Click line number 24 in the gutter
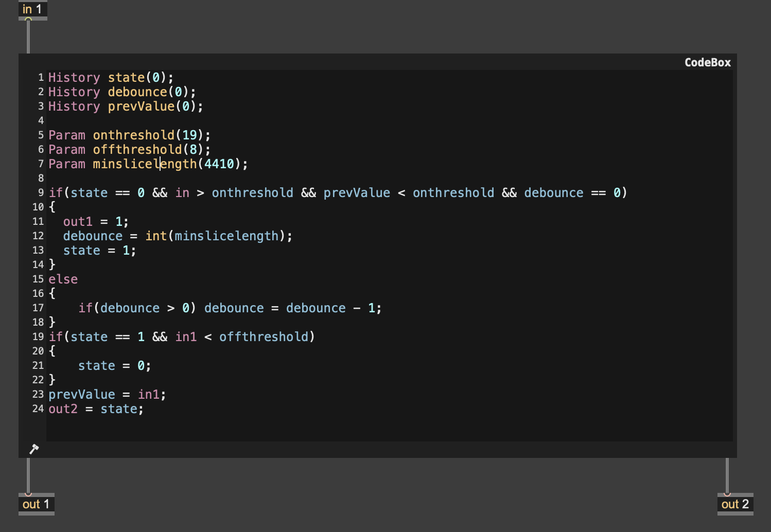This screenshot has height=532, width=771. click(38, 409)
